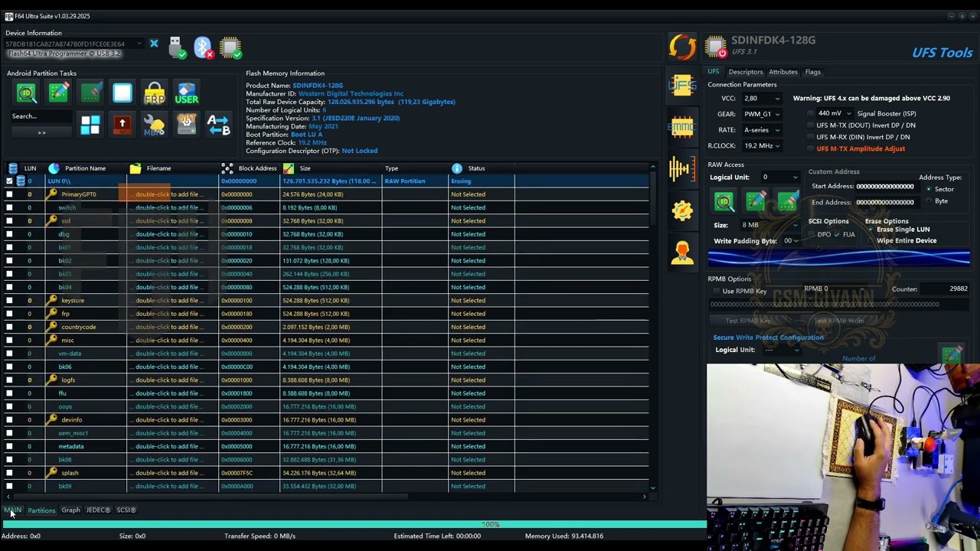Click the partition Search field
Image resolution: width=980 pixels, height=551 pixels.
(41, 116)
